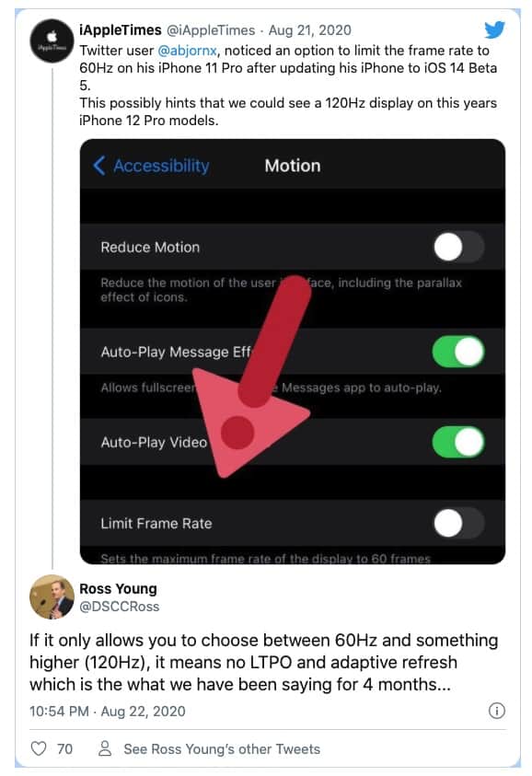The image size is (532, 776).
Task: Tap the back chevron beside Accessibility
Action: coord(99,166)
